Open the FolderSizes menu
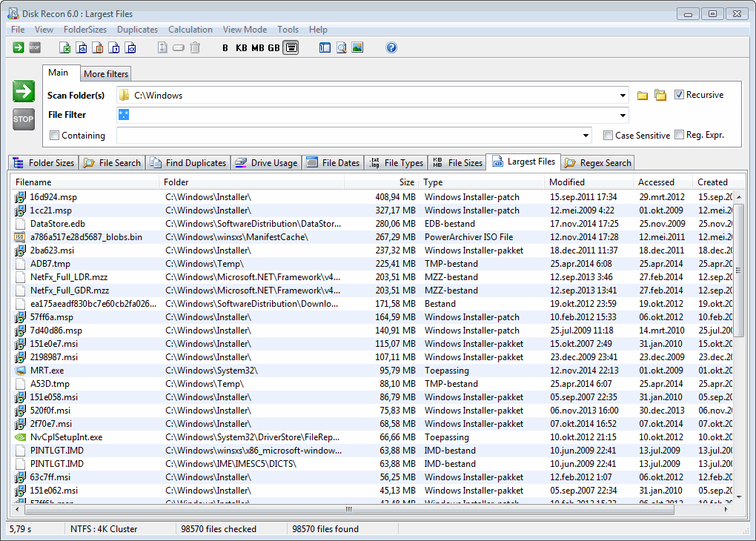 [x=84, y=30]
